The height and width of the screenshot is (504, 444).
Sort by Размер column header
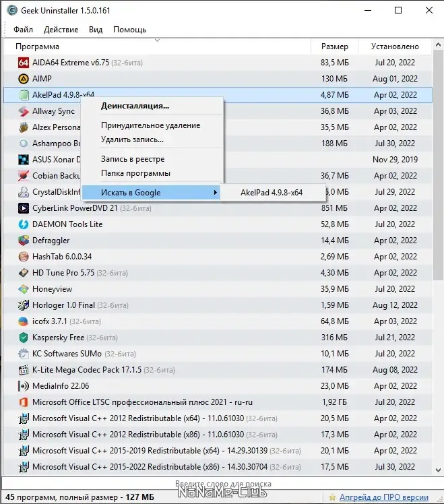pos(335,46)
